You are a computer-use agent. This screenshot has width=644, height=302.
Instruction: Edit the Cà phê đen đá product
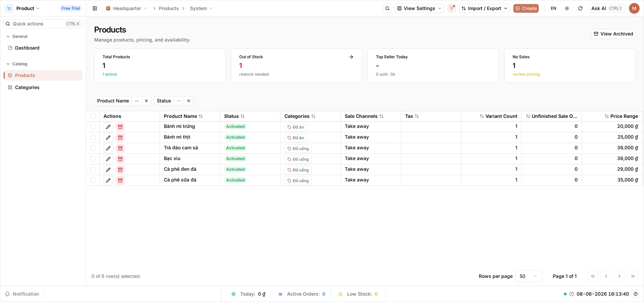(108, 170)
